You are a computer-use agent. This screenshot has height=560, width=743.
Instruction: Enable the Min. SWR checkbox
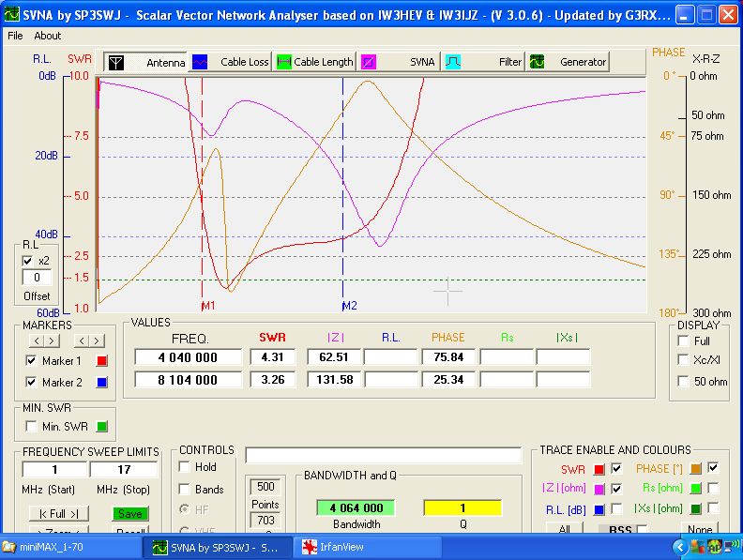(x=32, y=427)
